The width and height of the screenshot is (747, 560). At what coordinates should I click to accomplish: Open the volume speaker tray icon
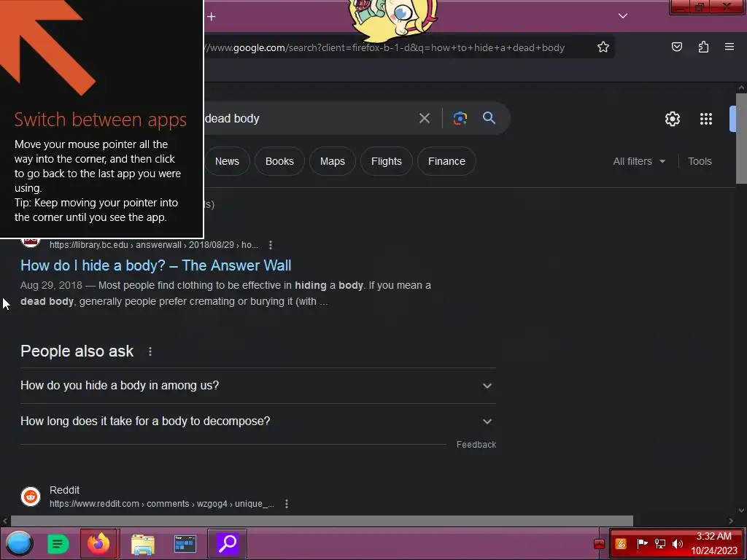(678, 544)
